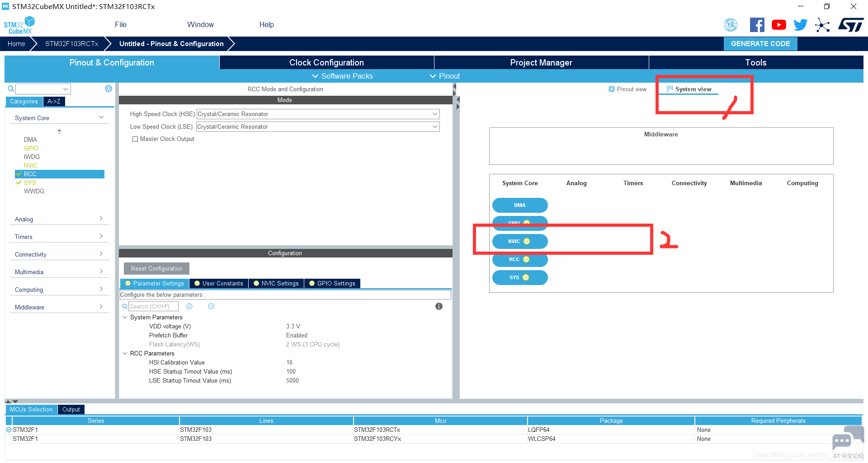Open the Help menu
The height and width of the screenshot is (463, 868).
pyautogui.click(x=267, y=24)
